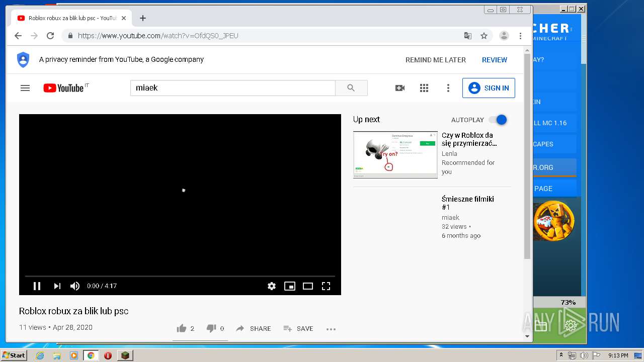
Task: Open media player taskbar icon
Action: [74, 355]
